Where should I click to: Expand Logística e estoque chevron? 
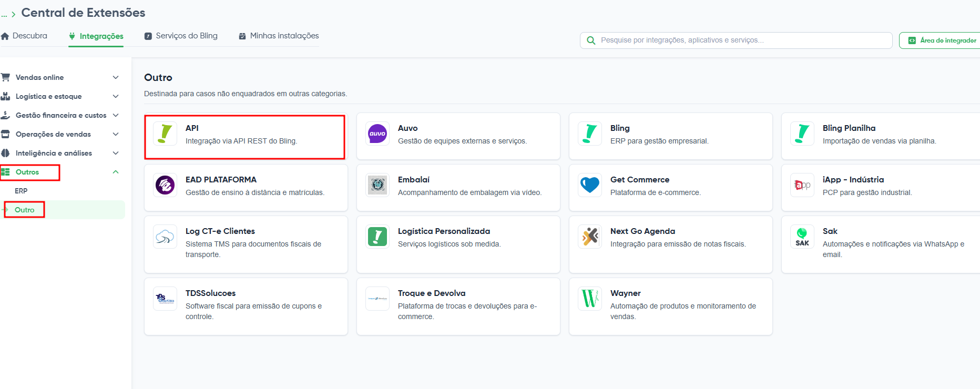[x=116, y=96]
